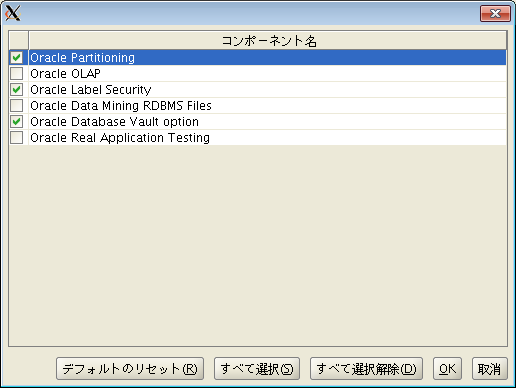Select the Oracle OLAP row text
The image size is (516, 388).
pyautogui.click(x=65, y=74)
